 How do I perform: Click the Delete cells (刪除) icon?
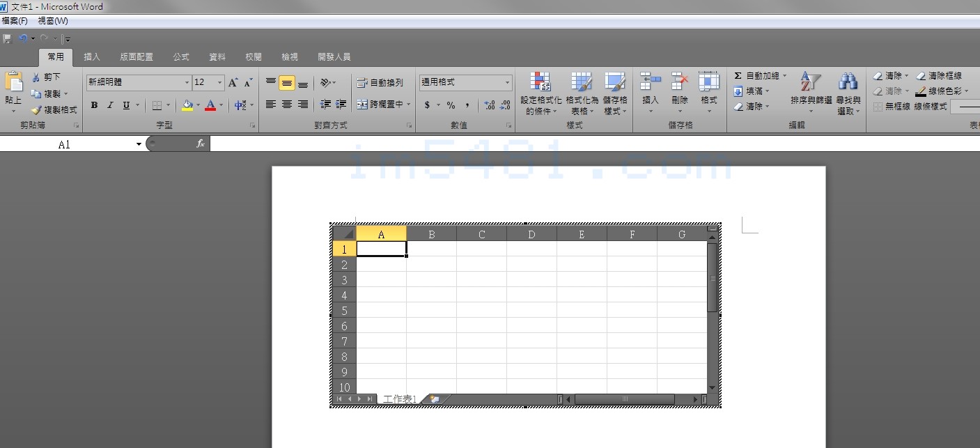pos(680,82)
